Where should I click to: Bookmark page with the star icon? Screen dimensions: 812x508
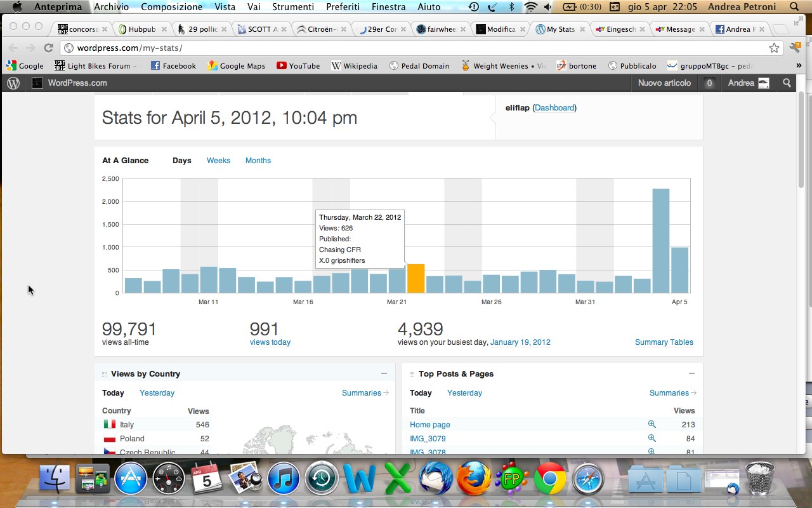774,48
